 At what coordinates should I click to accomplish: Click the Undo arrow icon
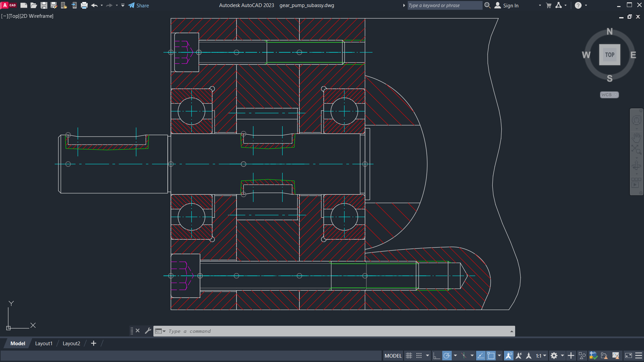tap(94, 5)
